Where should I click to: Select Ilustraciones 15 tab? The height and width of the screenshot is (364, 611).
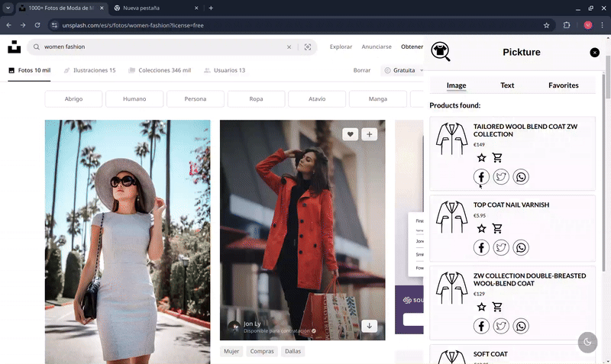pos(89,70)
